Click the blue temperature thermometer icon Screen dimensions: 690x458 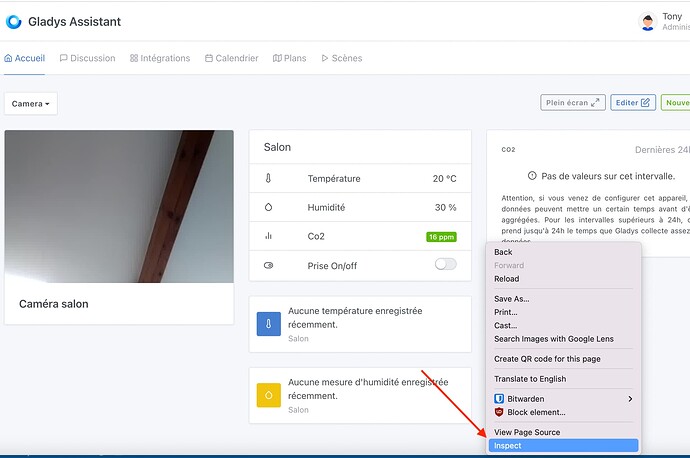tap(268, 324)
